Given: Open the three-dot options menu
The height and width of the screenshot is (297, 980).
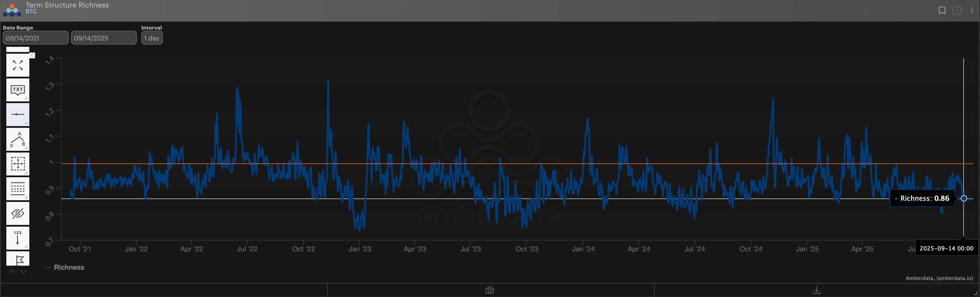Looking at the screenshot, I should [x=972, y=10].
